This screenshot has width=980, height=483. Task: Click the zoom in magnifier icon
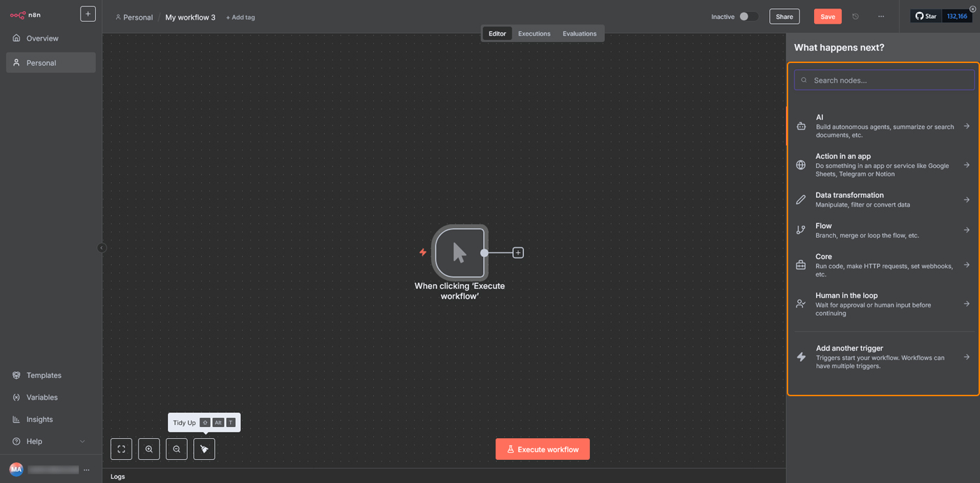149,449
